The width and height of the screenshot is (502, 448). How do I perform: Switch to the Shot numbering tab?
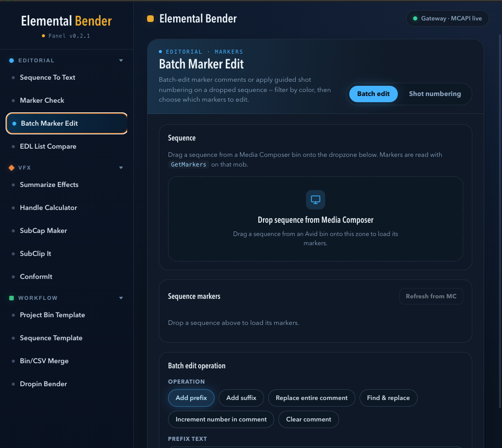click(435, 94)
